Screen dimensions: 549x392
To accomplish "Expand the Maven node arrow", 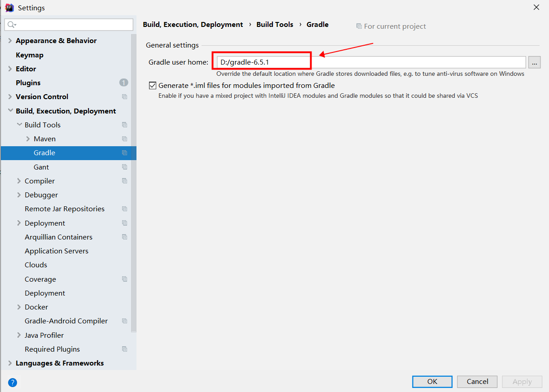I will coord(28,139).
